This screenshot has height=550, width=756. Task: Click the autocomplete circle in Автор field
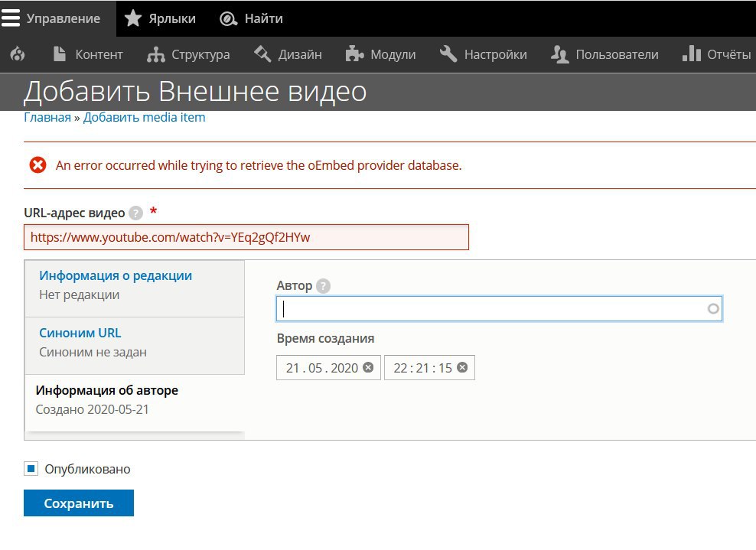click(x=713, y=309)
